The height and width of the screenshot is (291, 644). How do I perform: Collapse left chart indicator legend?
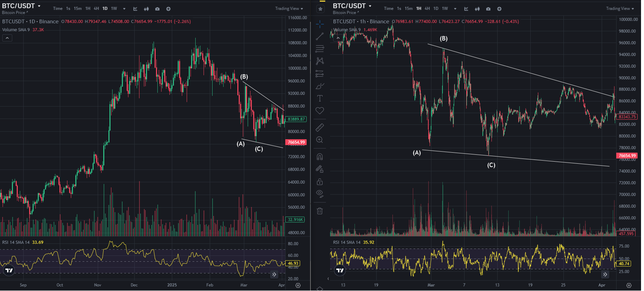[7, 38]
